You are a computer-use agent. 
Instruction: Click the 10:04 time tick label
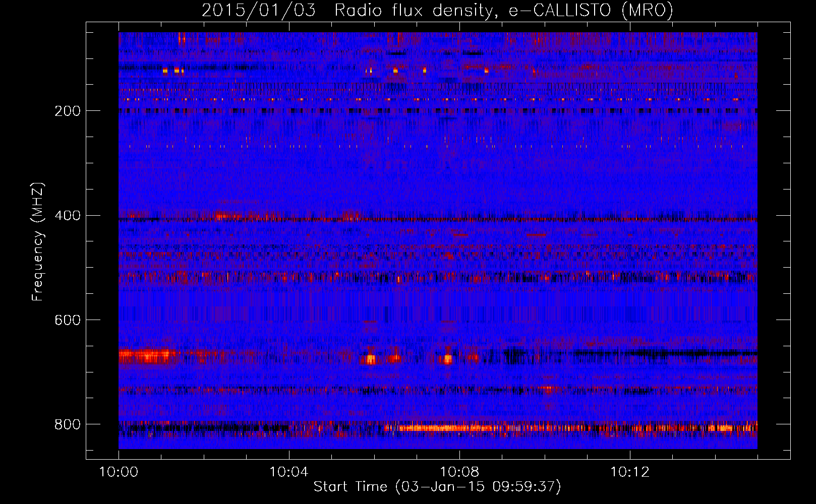(288, 472)
